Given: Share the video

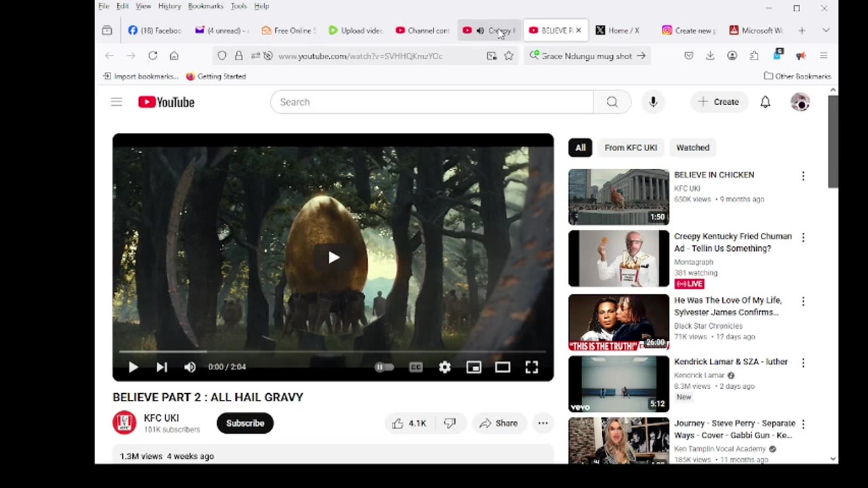Looking at the screenshot, I should pyautogui.click(x=499, y=423).
